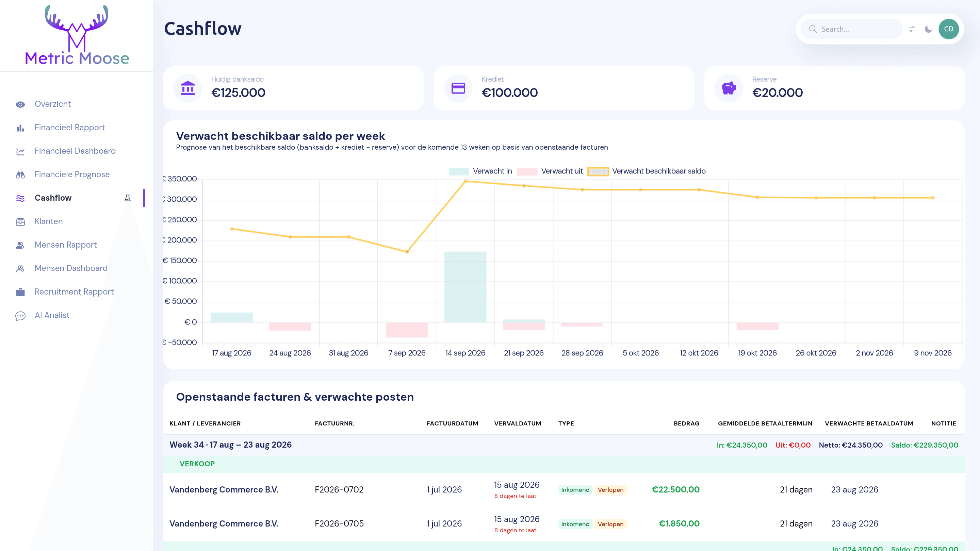Click the Klanten sidebar icon
980x551 pixels.
pos(20,222)
